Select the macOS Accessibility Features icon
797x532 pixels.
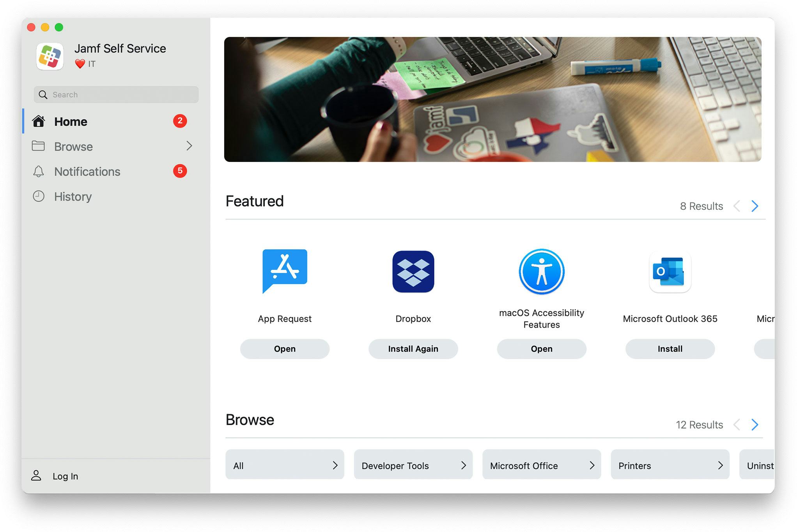tap(541, 271)
